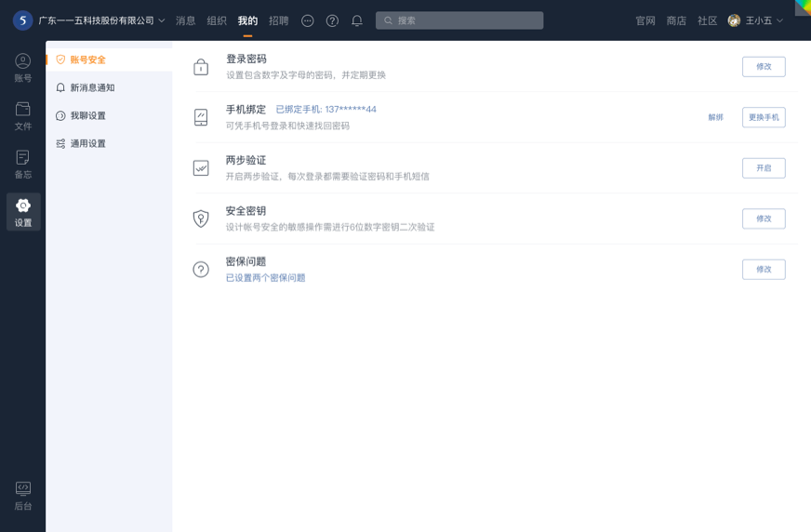Viewport: 811px width, 532px height.
Task: Open the 后台 admin console icon
Action: [23, 495]
